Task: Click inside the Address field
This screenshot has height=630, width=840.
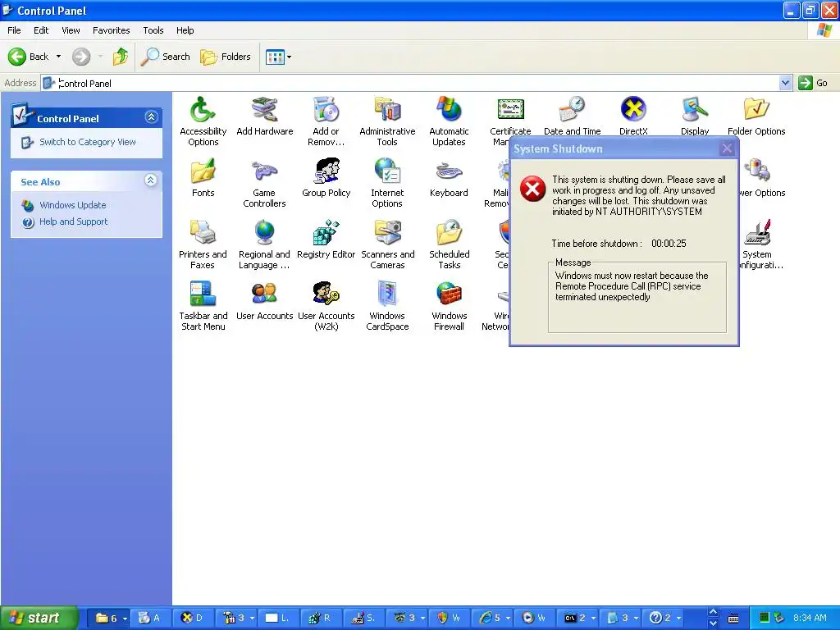Action: click(410, 83)
